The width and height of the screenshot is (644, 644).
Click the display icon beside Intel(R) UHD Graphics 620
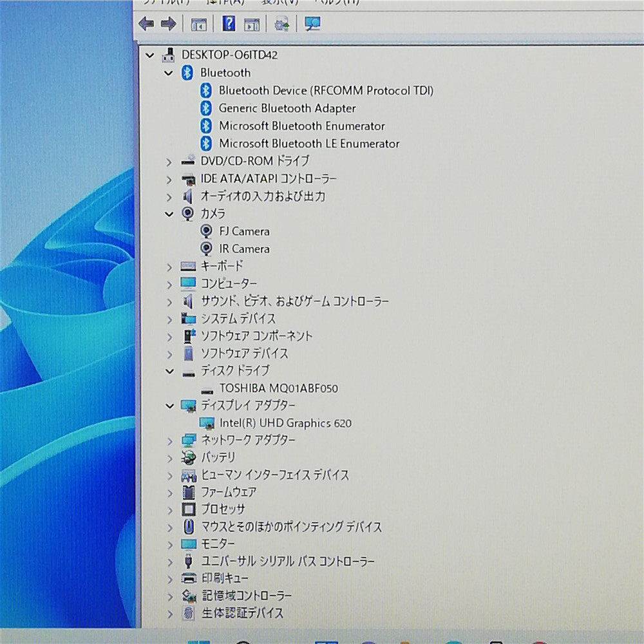(207, 423)
